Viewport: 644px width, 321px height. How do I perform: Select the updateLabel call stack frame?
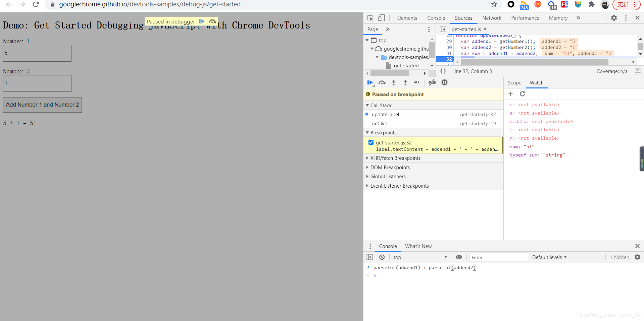(x=433, y=115)
